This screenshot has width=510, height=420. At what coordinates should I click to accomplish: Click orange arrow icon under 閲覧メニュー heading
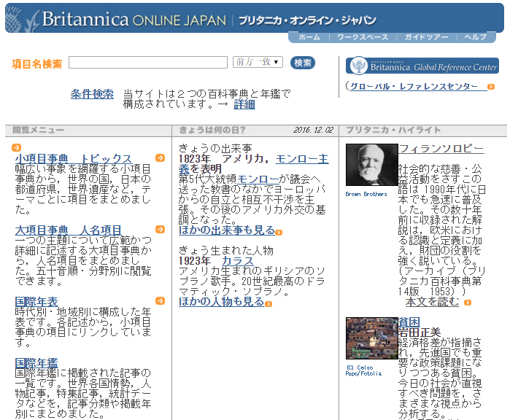click(x=16, y=147)
